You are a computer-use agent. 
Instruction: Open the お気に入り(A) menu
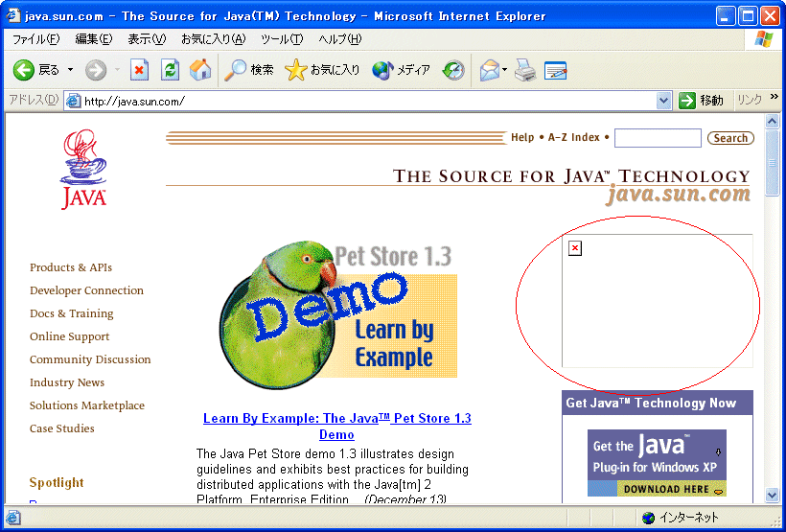pos(214,39)
